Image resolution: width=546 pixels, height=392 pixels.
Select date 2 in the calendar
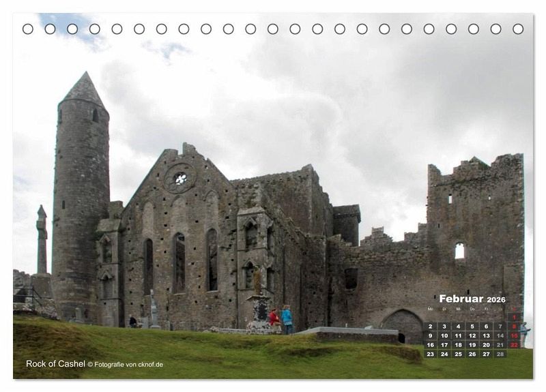click(x=431, y=327)
